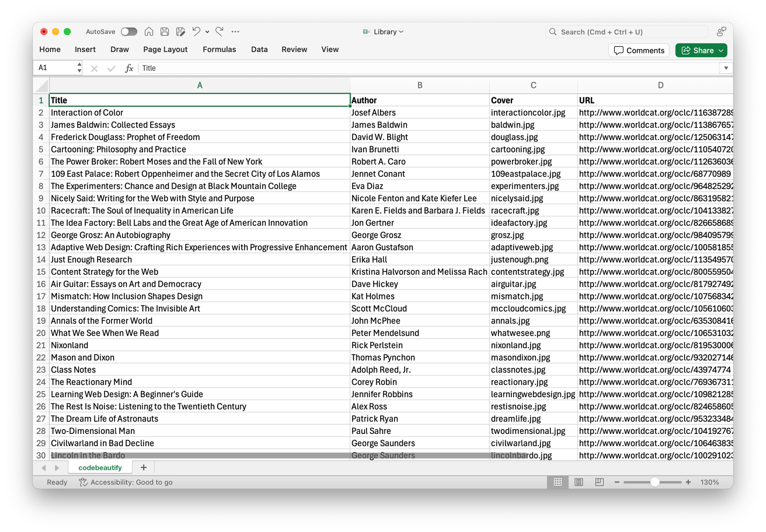Click the Home icon in title bar
Screen dimensions: 766x532
tap(149, 32)
